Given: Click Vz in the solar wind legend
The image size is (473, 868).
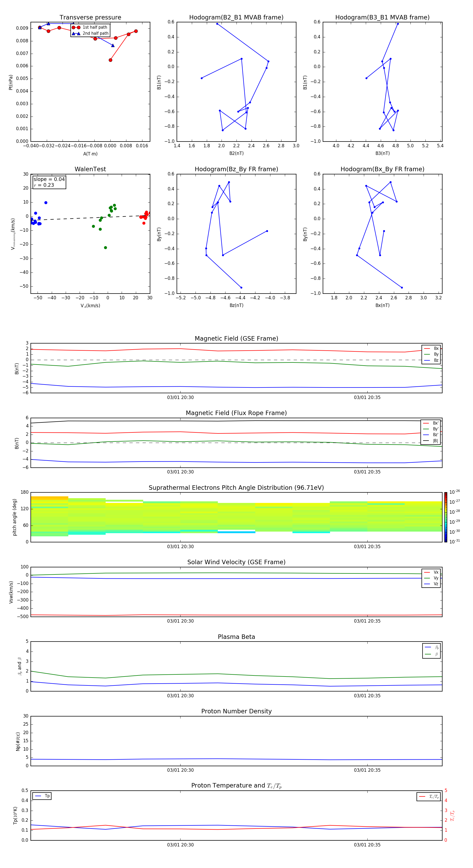Looking at the screenshot, I should [431, 584].
